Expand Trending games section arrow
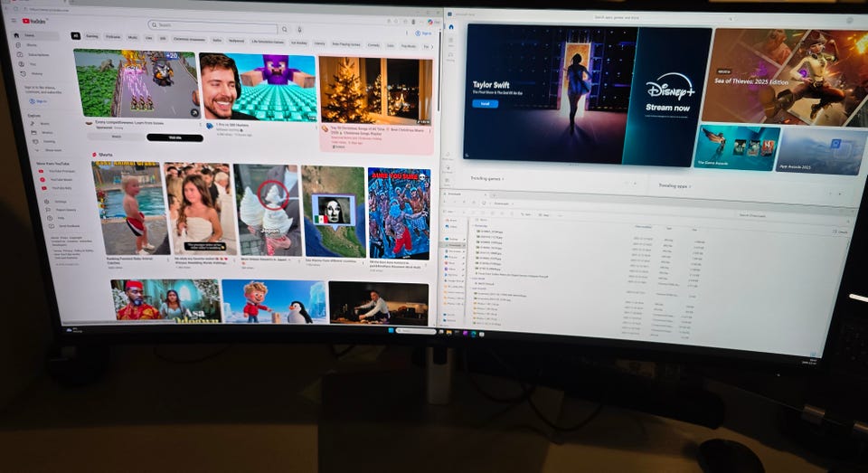Viewport: 868px width, 473px height. click(503, 179)
